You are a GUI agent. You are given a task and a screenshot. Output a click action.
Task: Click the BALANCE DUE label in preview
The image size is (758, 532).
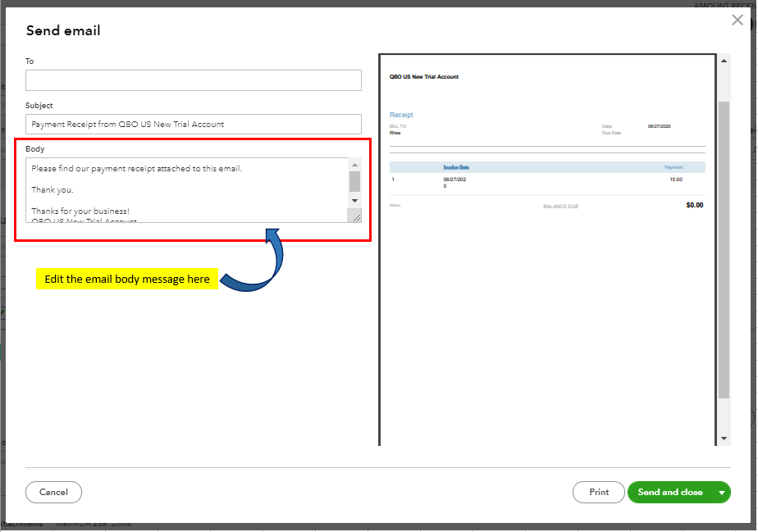tap(561, 207)
